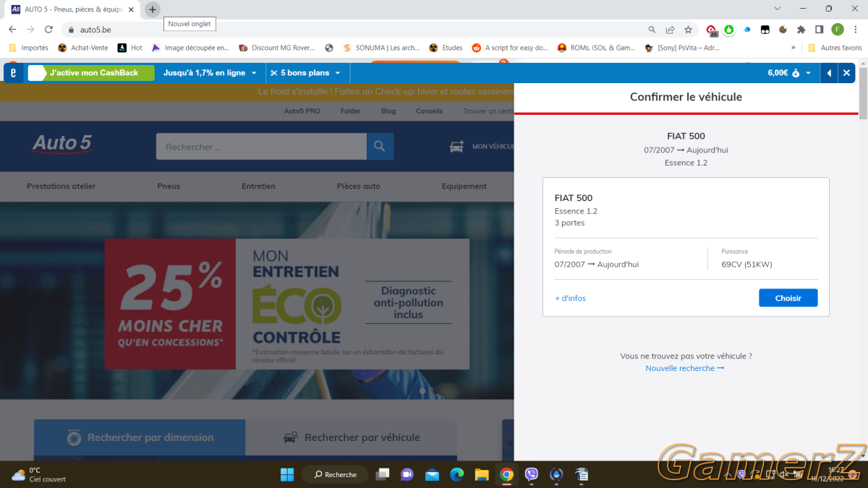868x488 pixels.
Task: Open the Entretien menu
Action: (258, 186)
